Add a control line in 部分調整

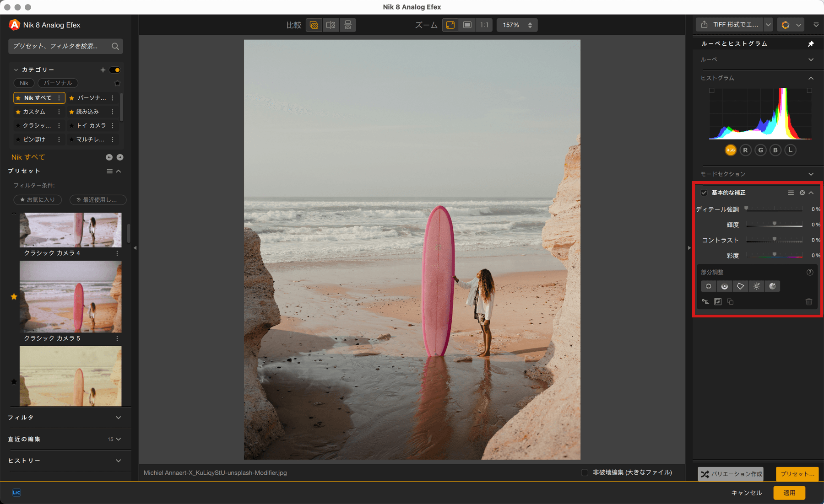tap(725, 286)
